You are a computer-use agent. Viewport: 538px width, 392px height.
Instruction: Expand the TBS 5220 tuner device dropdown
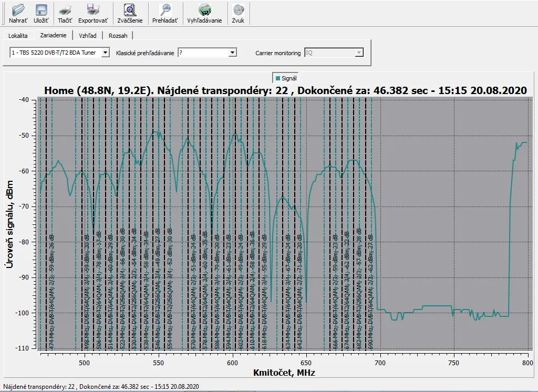pos(105,53)
